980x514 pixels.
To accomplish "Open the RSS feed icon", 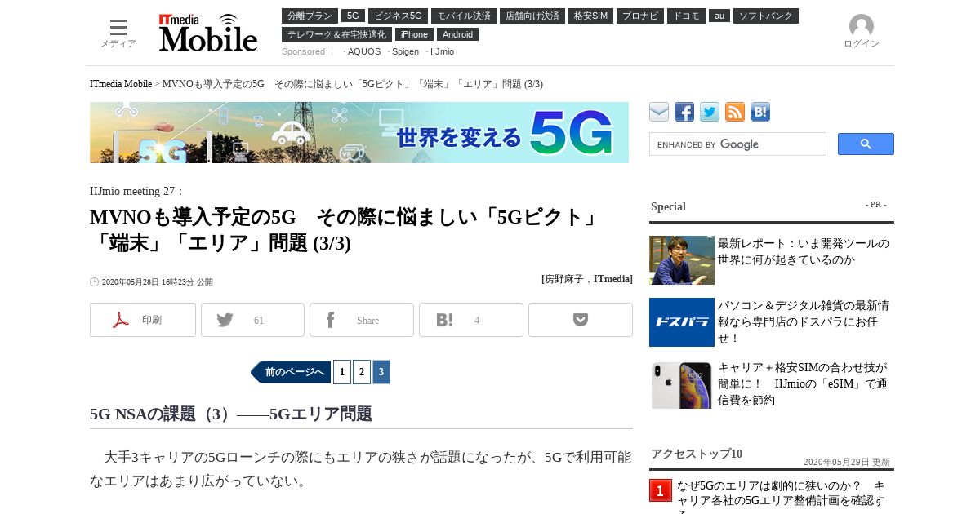I will click(x=735, y=112).
